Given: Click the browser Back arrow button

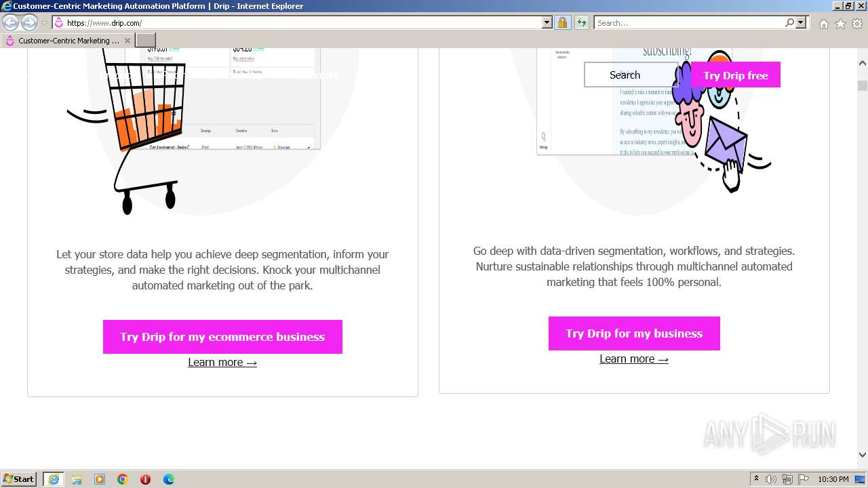Looking at the screenshot, I should [x=11, y=23].
